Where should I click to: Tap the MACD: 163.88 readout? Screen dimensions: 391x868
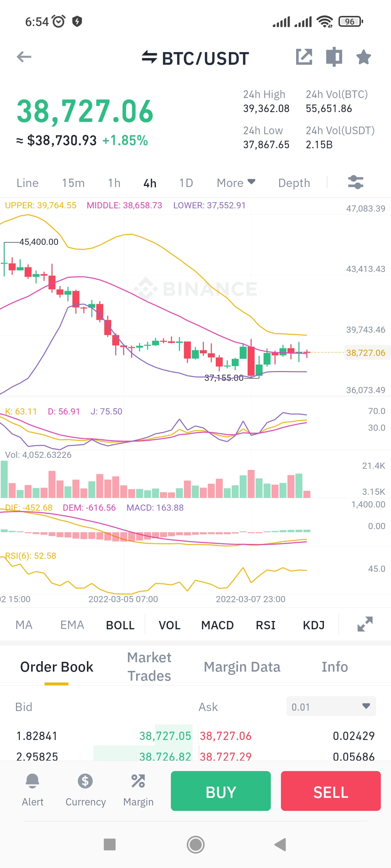tap(155, 507)
